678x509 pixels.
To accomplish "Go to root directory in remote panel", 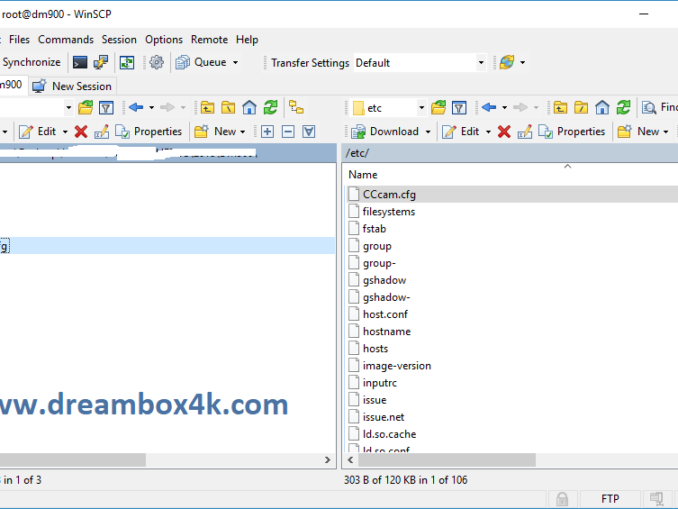I will [x=581, y=108].
